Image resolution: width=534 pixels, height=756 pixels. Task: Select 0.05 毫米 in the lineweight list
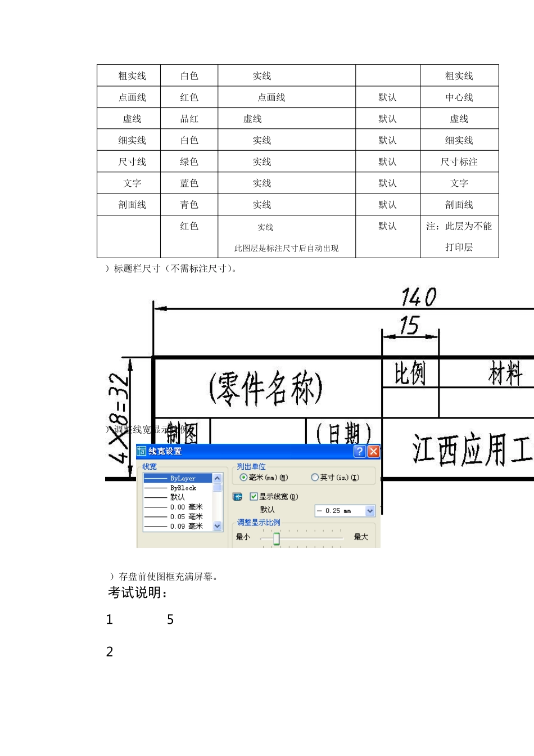click(178, 516)
